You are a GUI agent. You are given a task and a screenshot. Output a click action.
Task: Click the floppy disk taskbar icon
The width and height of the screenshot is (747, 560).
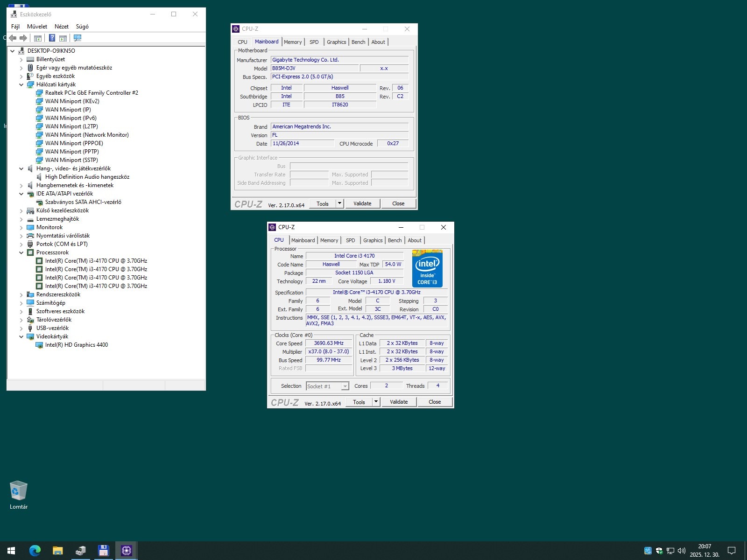pyautogui.click(x=103, y=551)
